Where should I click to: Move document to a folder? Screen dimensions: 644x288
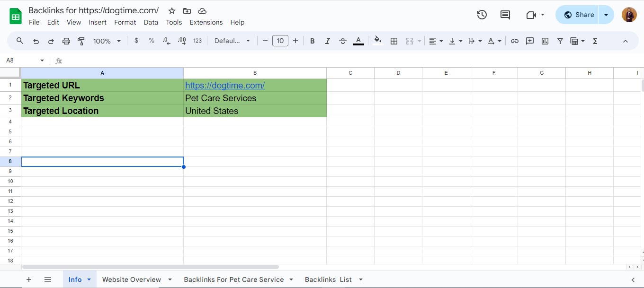[187, 11]
